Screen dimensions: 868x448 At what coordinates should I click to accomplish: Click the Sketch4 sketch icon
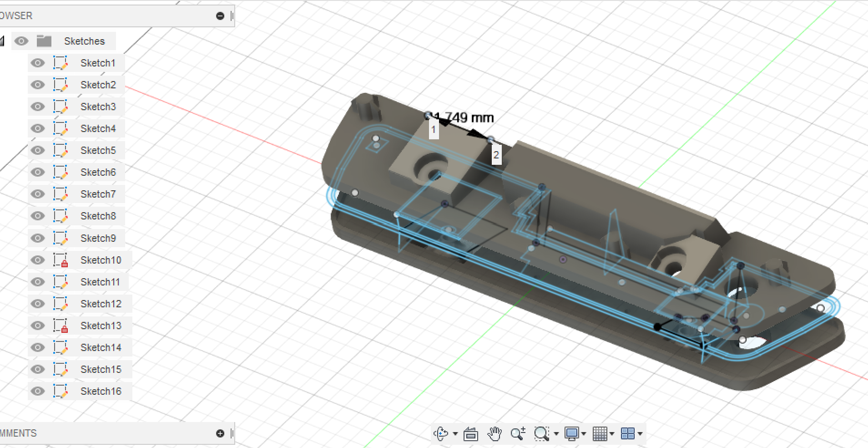(61, 128)
